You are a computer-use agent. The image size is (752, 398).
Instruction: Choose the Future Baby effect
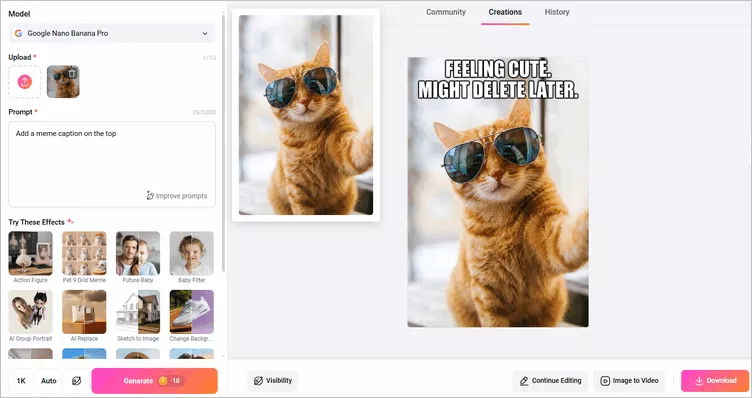click(x=138, y=254)
